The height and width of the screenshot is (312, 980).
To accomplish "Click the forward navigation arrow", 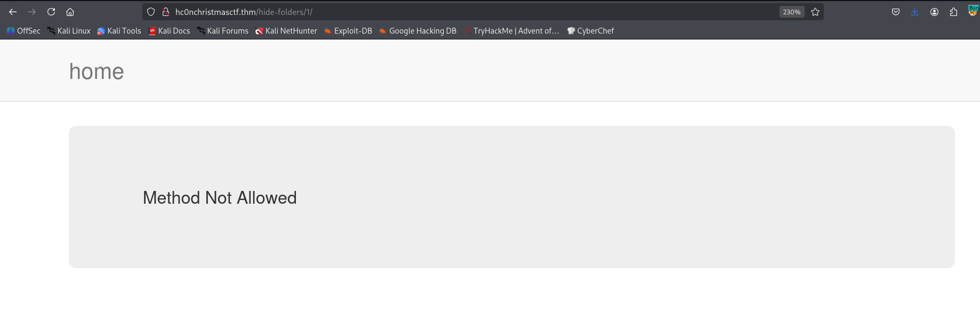I will tap(32, 12).
